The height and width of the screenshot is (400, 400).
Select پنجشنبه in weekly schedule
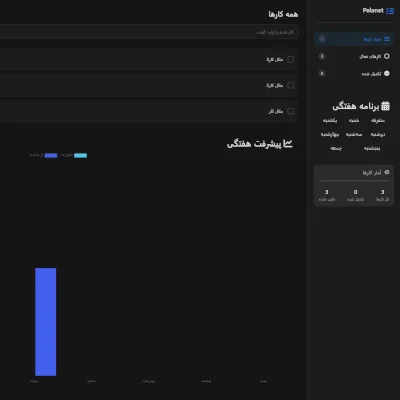click(x=372, y=148)
